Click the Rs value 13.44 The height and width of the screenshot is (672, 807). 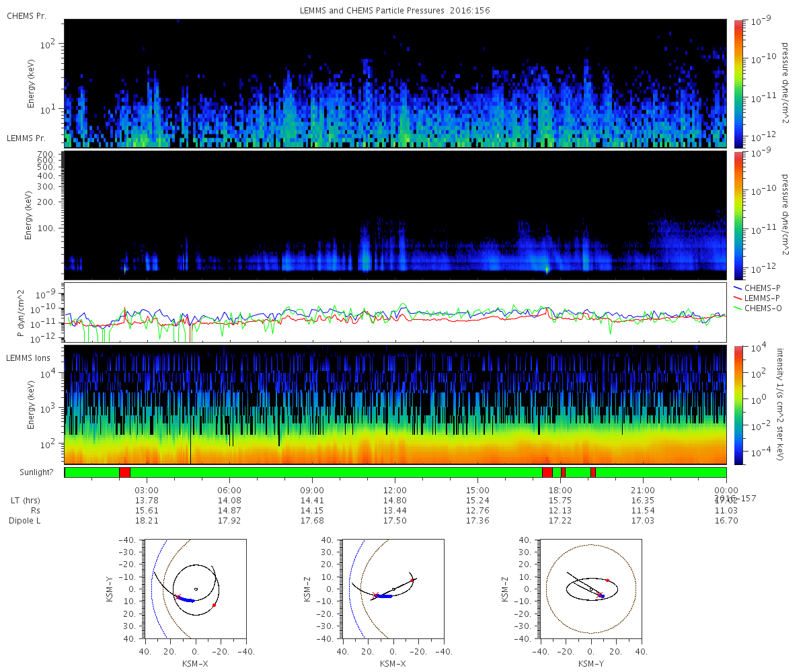pos(395,510)
